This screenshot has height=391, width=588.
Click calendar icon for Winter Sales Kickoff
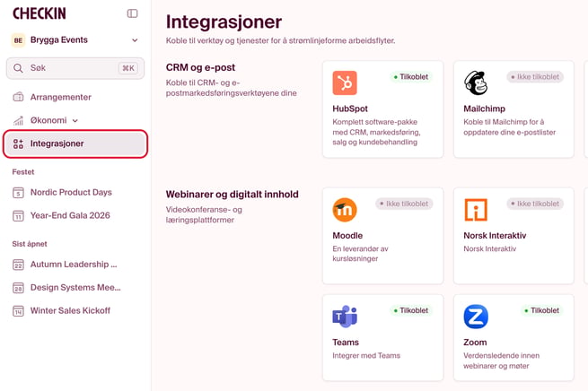tap(18, 311)
